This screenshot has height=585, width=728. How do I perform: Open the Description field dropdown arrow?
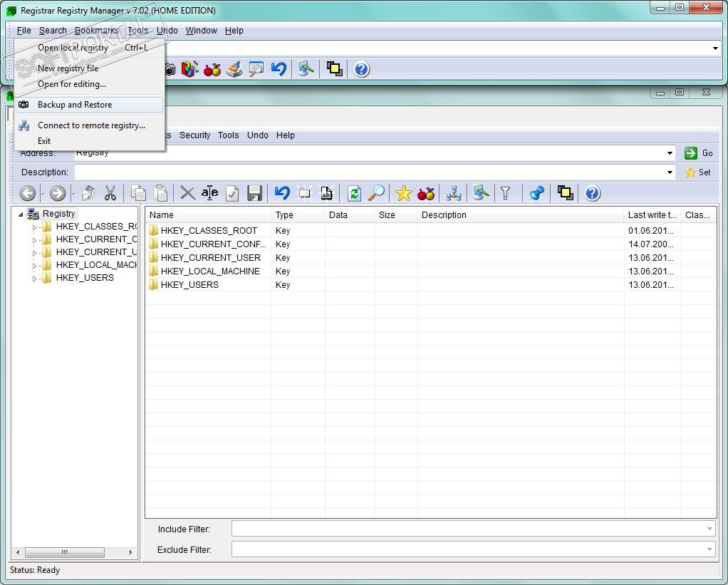[x=670, y=172]
